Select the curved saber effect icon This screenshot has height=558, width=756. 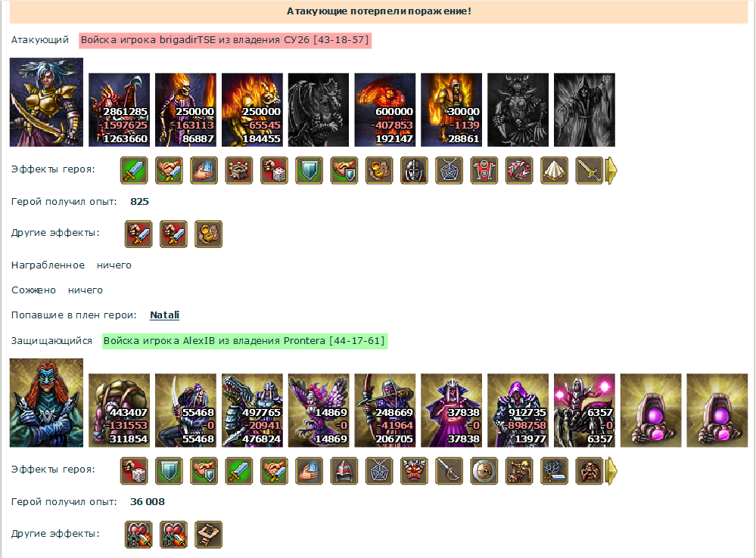[449, 471]
